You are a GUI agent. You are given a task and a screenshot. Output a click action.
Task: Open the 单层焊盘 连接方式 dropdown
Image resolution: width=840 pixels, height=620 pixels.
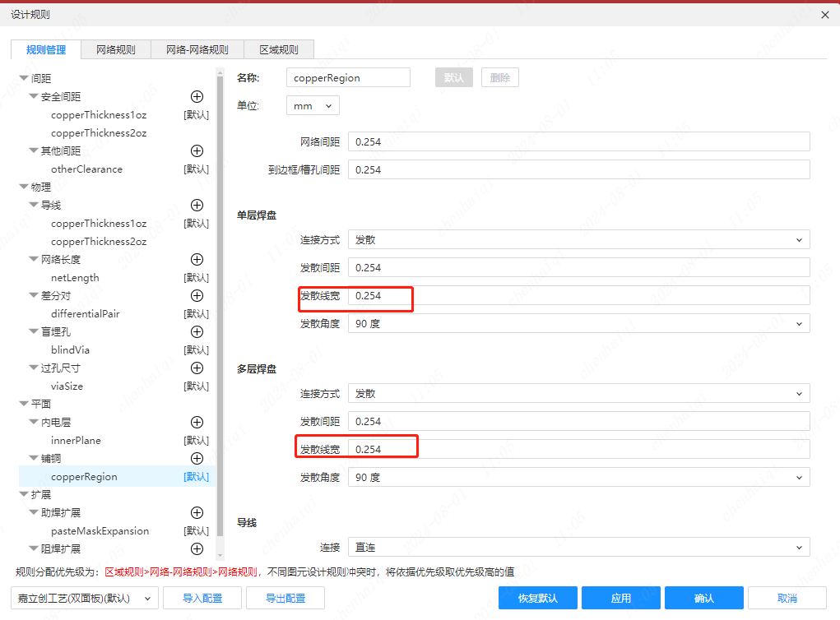point(578,240)
